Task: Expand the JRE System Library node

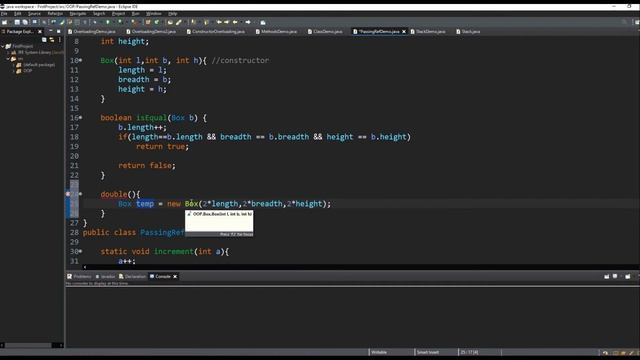Action: 8,53
